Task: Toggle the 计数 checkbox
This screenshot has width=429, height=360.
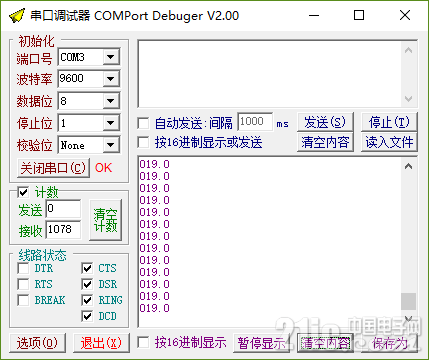Action: (x=23, y=192)
